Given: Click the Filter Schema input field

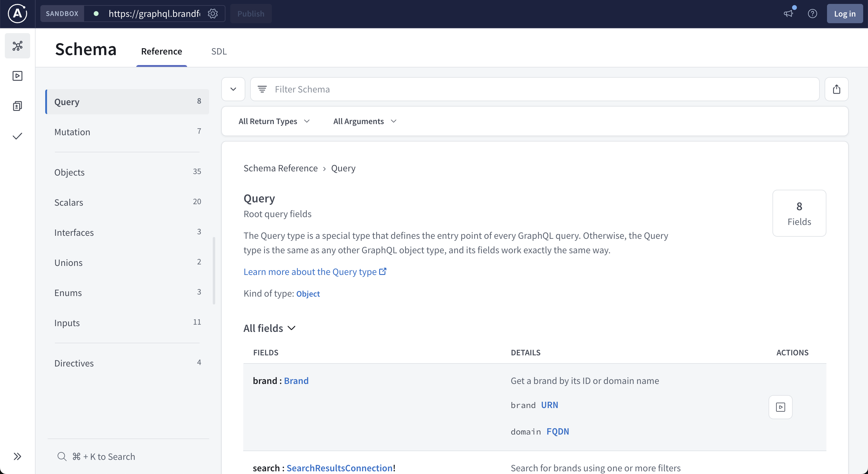Looking at the screenshot, I should tap(539, 89).
